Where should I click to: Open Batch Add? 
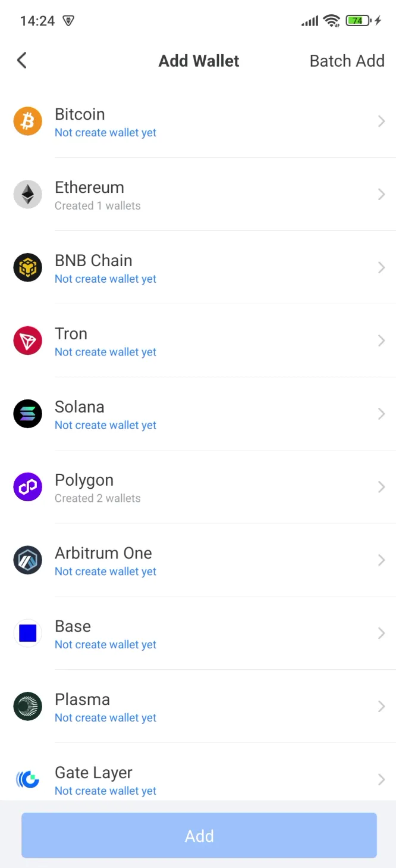347,60
